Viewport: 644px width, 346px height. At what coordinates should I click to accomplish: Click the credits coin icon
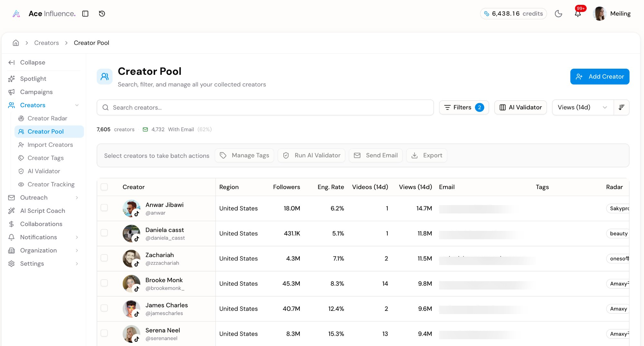click(487, 14)
